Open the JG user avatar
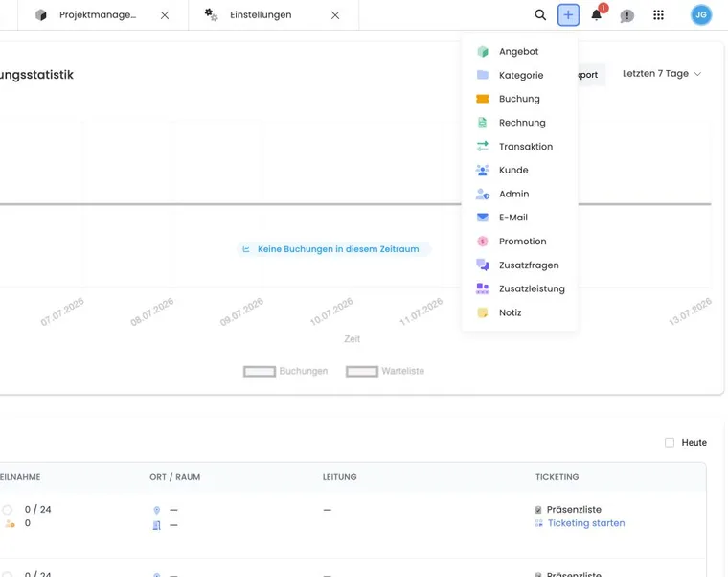The width and height of the screenshot is (728, 577). [x=701, y=15]
